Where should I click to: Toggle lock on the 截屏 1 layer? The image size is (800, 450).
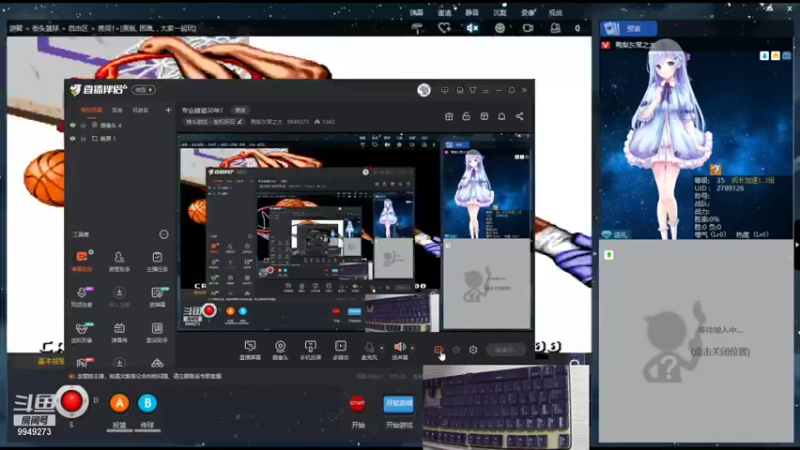pyautogui.click(x=83, y=138)
